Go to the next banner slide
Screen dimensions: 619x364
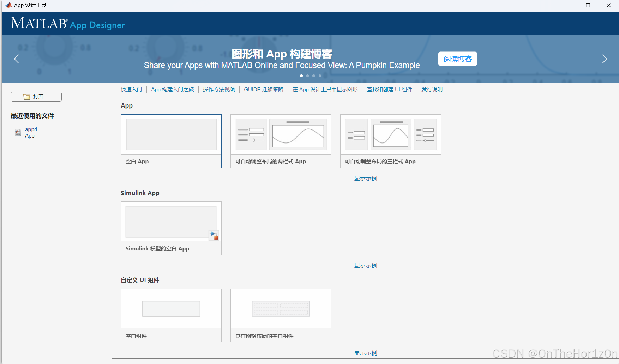click(x=605, y=59)
